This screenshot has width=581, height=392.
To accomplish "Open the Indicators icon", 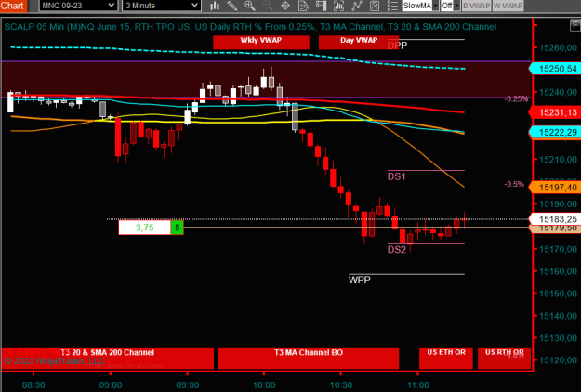I will coord(356,6).
